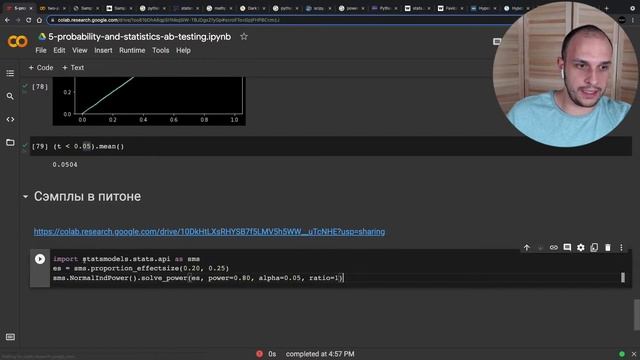Open the Insert menu
Image resolution: width=640 pixels, height=360 pixels.
click(x=103, y=50)
